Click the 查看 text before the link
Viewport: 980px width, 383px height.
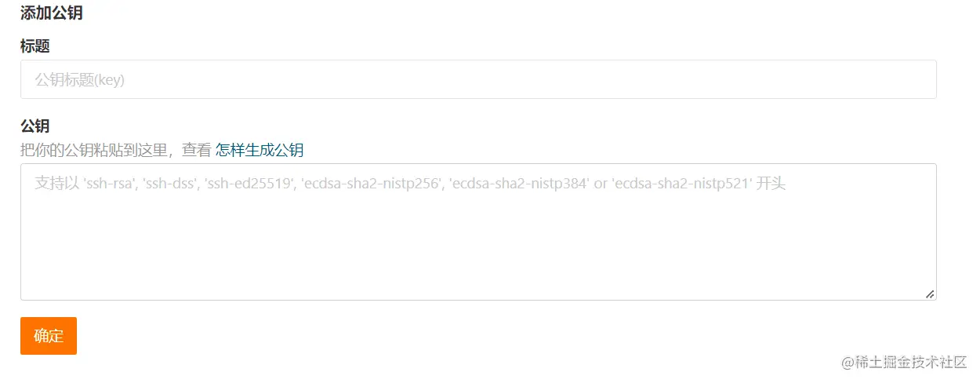[x=197, y=150]
